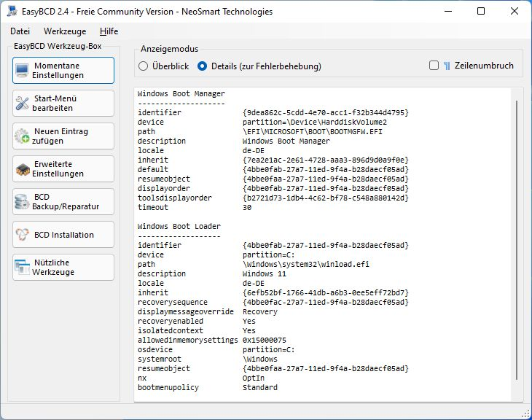532x420 pixels.
Task: Click the recoveryenabled value Yes
Action: 249,321
